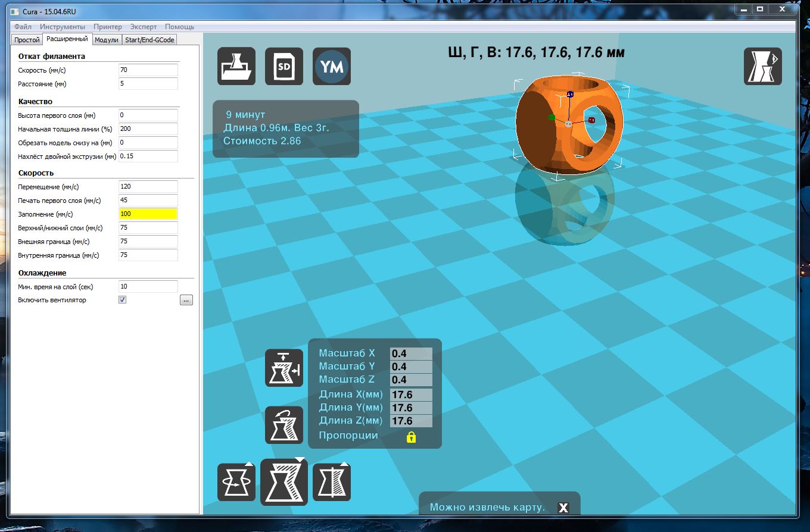Select the Rotate model tool
The height and width of the screenshot is (532, 810).
236,482
